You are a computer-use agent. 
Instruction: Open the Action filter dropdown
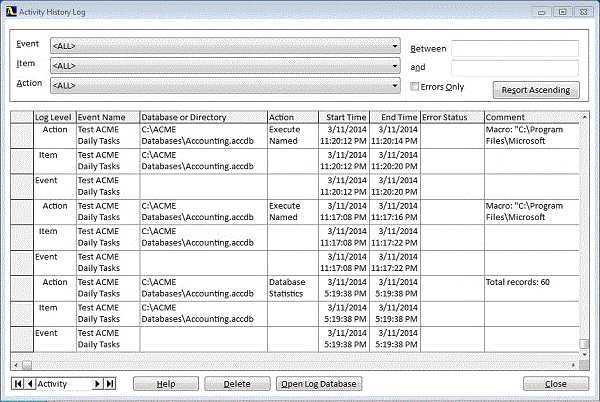coord(225,86)
